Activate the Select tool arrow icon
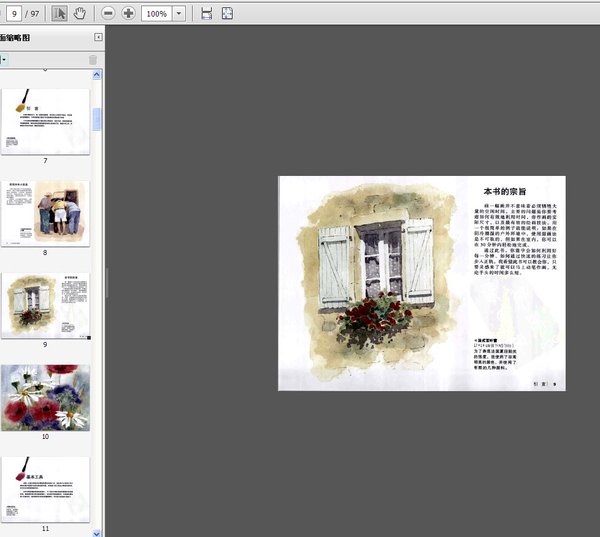The width and height of the screenshot is (600, 537). click(59, 14)
